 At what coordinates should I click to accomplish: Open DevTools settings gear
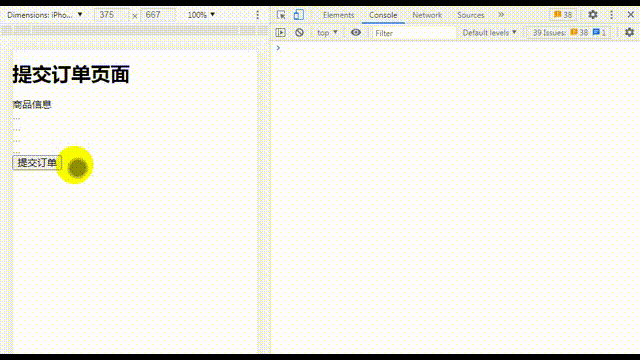[x=593, y=15]
